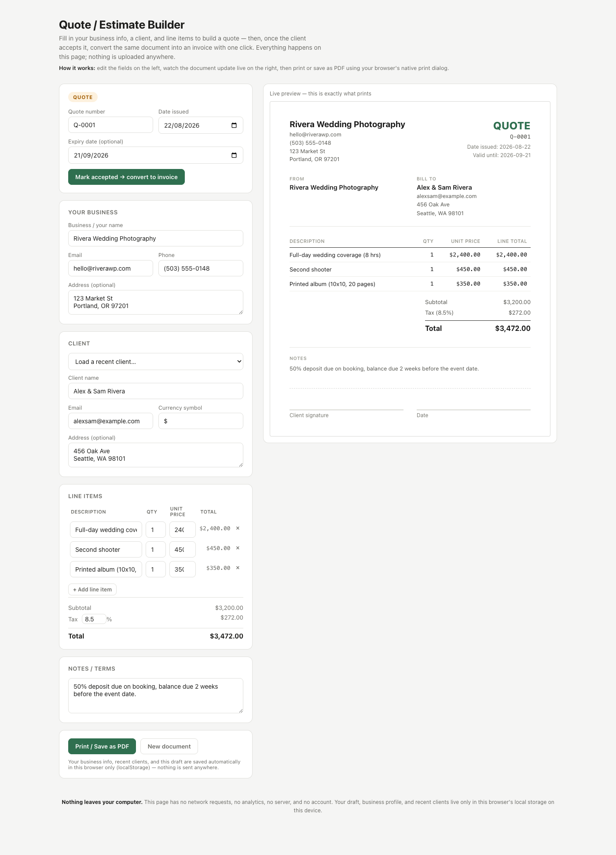Click the Expiry date field showing 21/09/2026

pos(156,155)
